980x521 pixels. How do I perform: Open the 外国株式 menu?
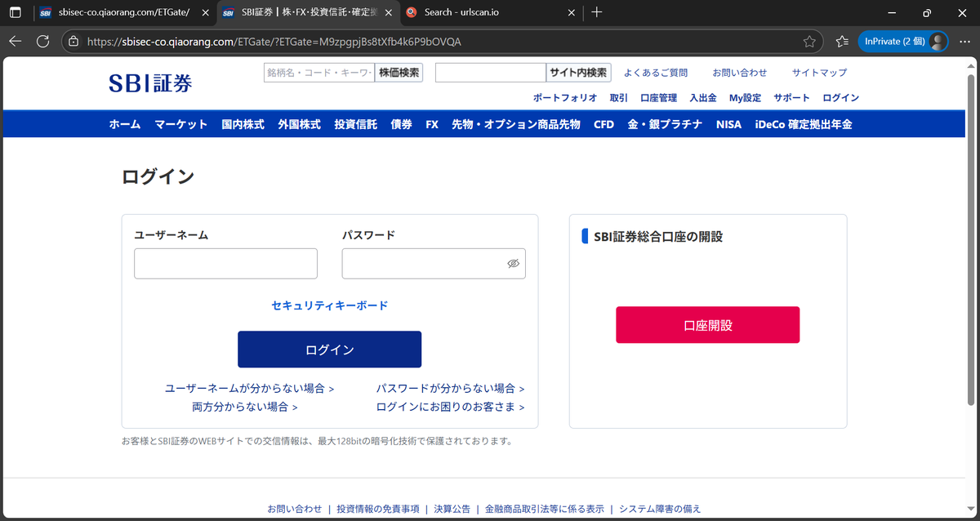299,124
